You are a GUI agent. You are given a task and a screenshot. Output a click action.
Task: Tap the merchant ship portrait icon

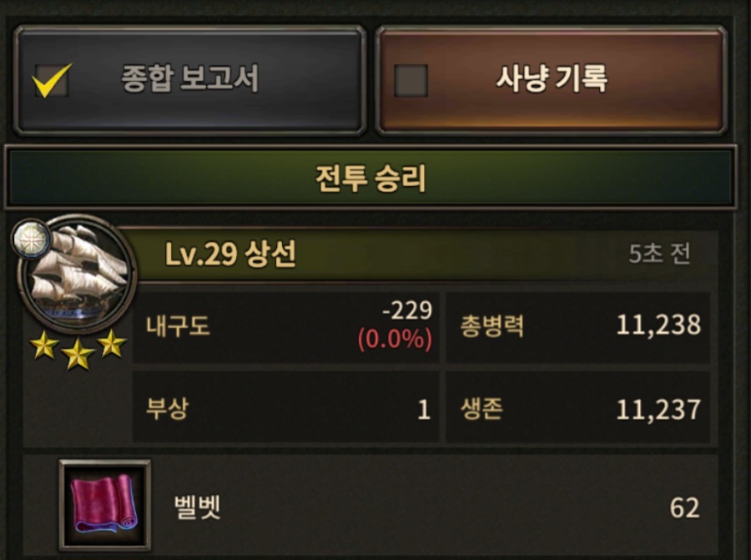pyautogui.click(x=77, y=275)
